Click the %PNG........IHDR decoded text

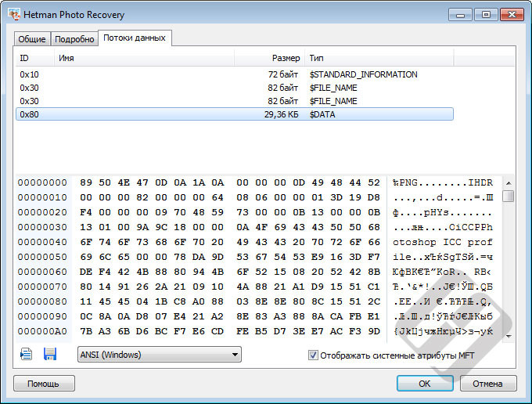click(443, 182)
